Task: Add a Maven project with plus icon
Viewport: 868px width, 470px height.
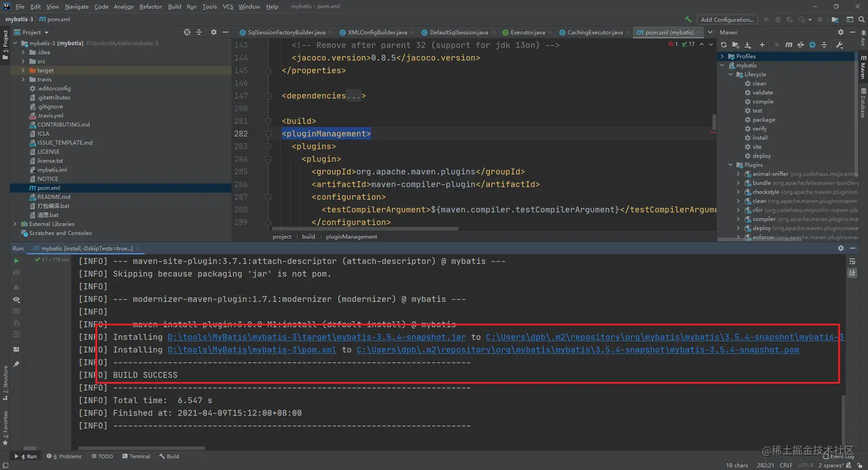Action: (762, 45)
